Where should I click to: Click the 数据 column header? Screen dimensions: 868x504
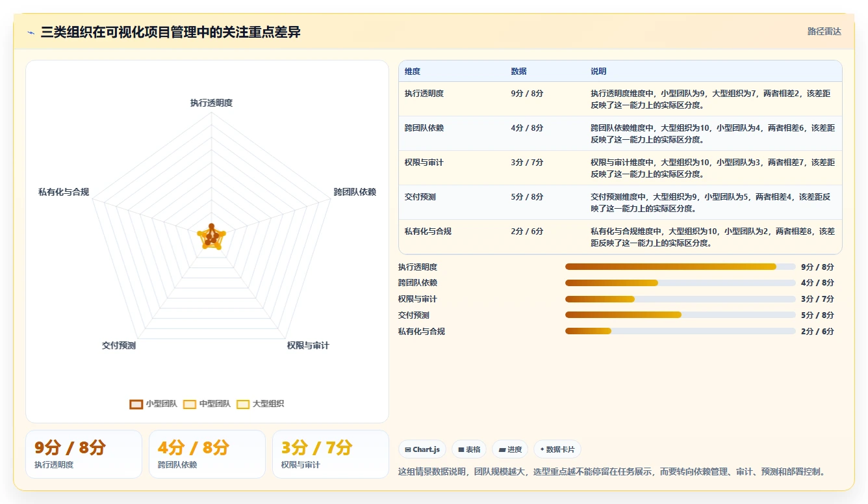[x=518, y=72]
